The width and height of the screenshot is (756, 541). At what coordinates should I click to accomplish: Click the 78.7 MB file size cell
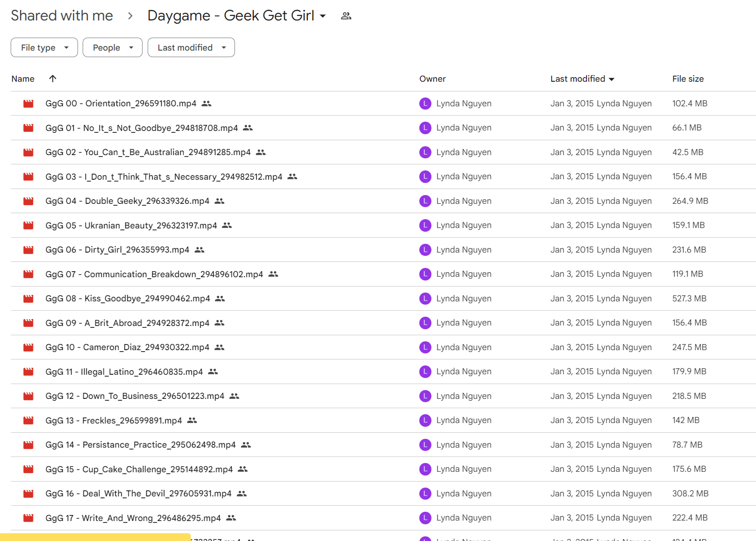[x=687, y=445]
